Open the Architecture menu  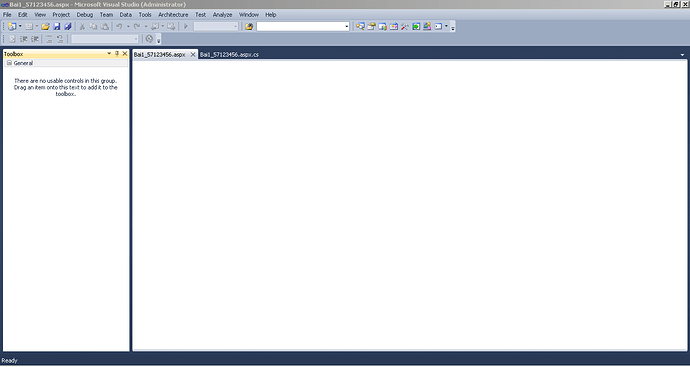tap(173, 15)
